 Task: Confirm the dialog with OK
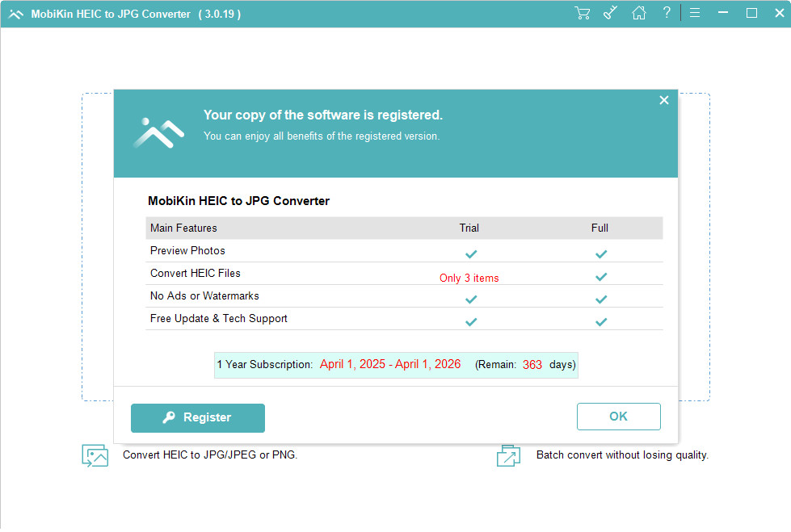click(618, 417)
